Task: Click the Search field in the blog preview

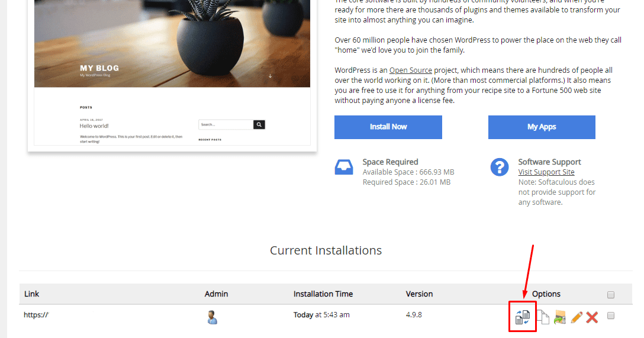Action: (226, 124)
